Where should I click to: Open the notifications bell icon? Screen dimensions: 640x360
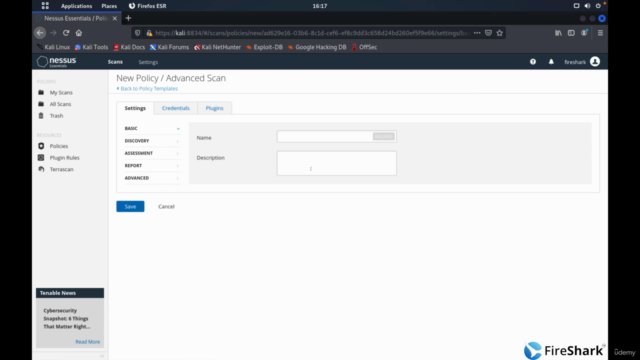coord(551,62)
